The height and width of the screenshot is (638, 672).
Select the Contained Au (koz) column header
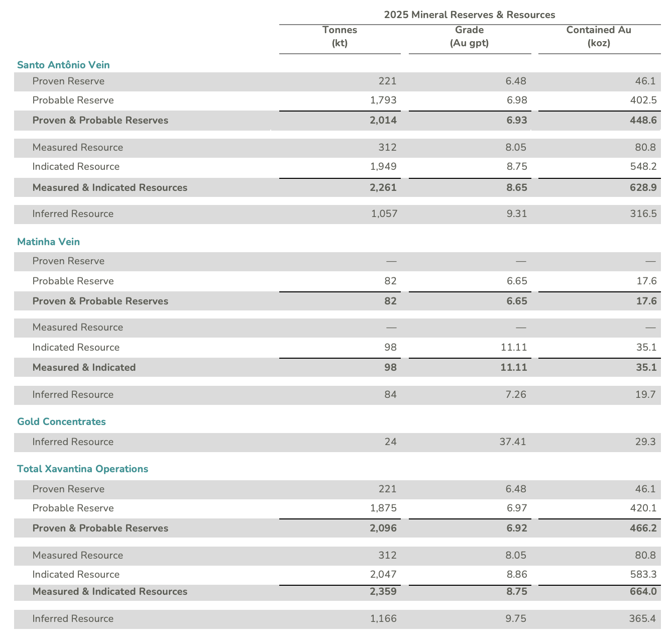[599, 37]
